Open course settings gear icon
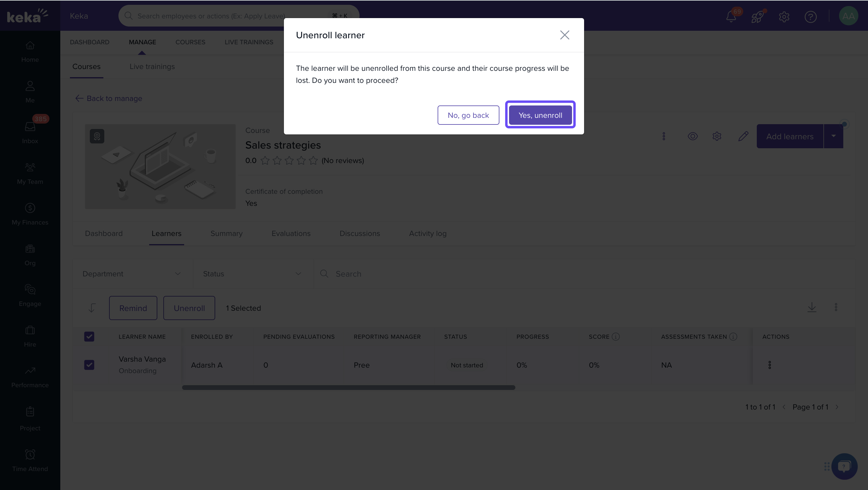 coord(717,137)
